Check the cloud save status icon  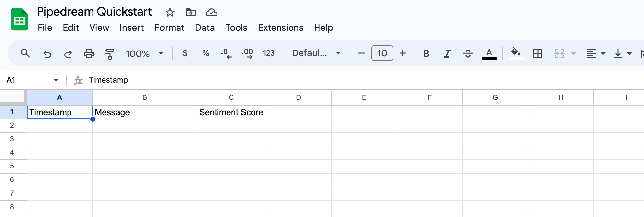coord(211,13)
